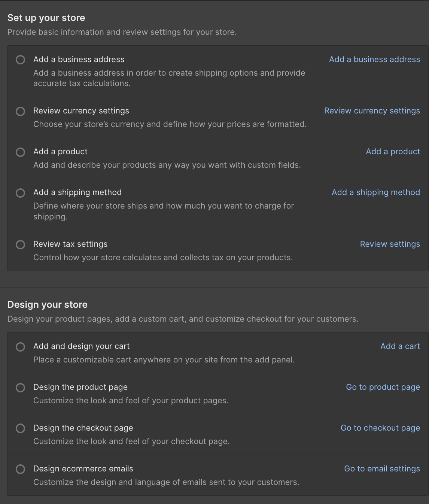Select the 'Design ecommerce emails' step title
Viewport: 429px width, 504px height.
(x=83, y=469)
